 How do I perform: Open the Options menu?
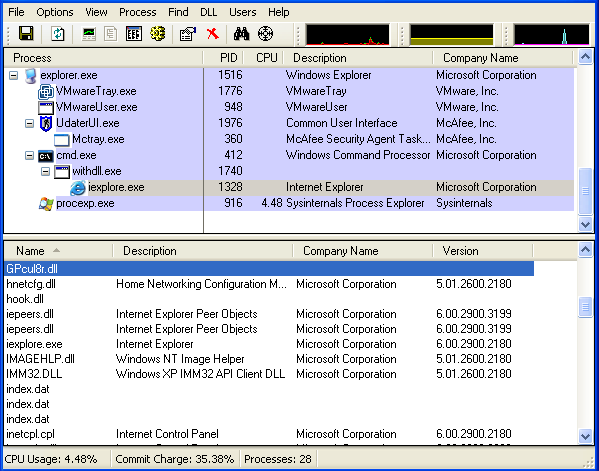tap(55, 12)
